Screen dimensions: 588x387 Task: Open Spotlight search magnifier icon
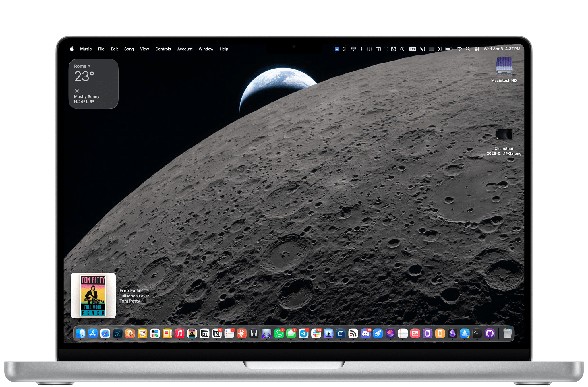click(468, 49)
